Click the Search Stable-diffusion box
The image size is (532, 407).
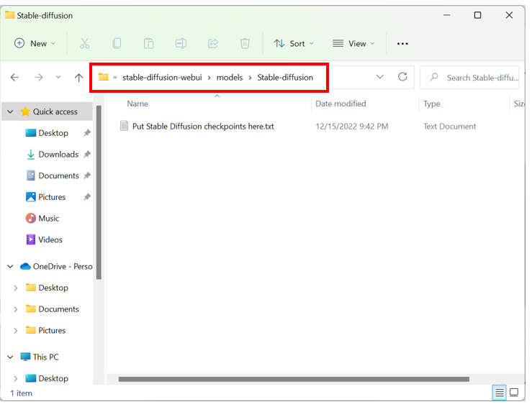[469, 78]
